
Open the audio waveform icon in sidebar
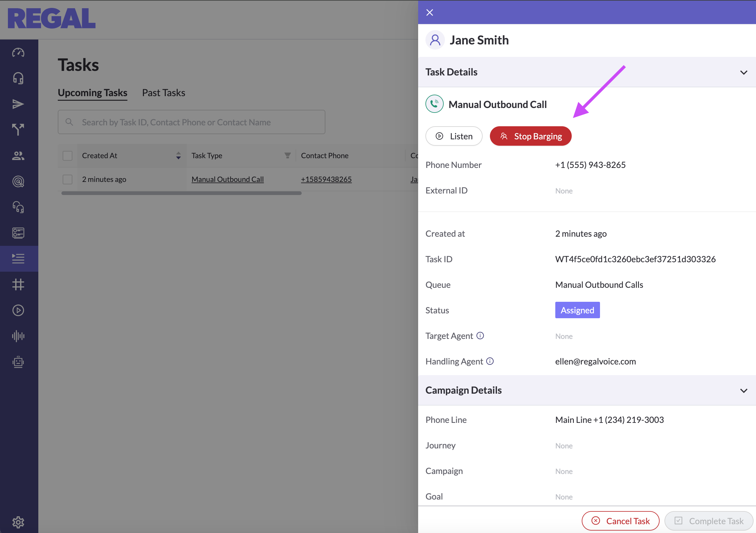(18, 336)
